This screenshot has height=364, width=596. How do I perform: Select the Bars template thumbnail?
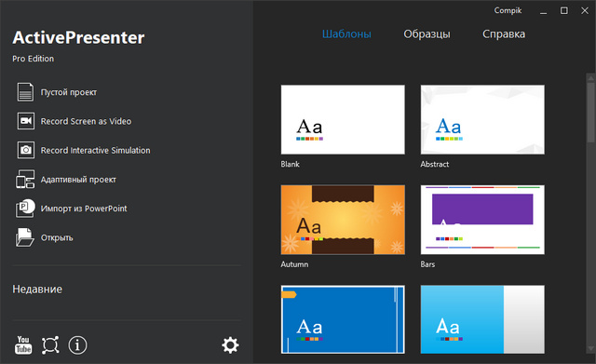click(x=482, y=220)
